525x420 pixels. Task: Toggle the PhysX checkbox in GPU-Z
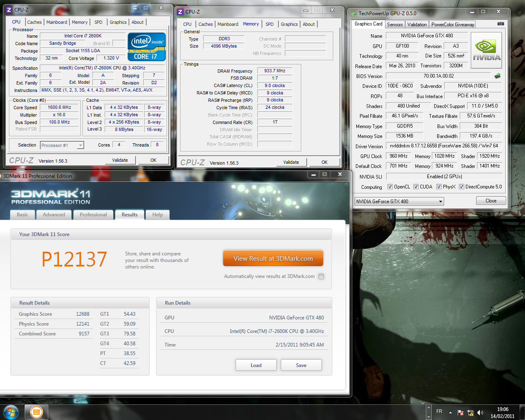439,187
